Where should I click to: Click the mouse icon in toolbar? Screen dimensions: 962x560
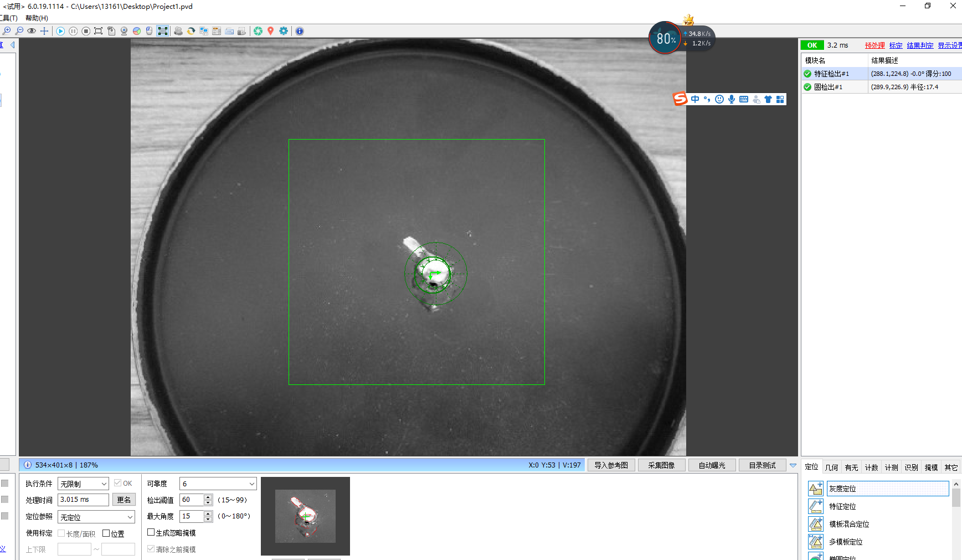(x=149, y=31)
